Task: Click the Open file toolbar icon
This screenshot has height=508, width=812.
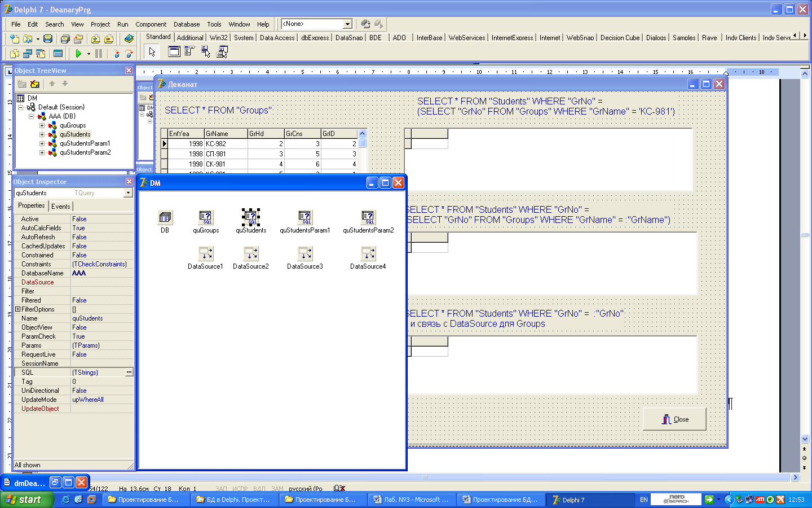Action: 27,39
